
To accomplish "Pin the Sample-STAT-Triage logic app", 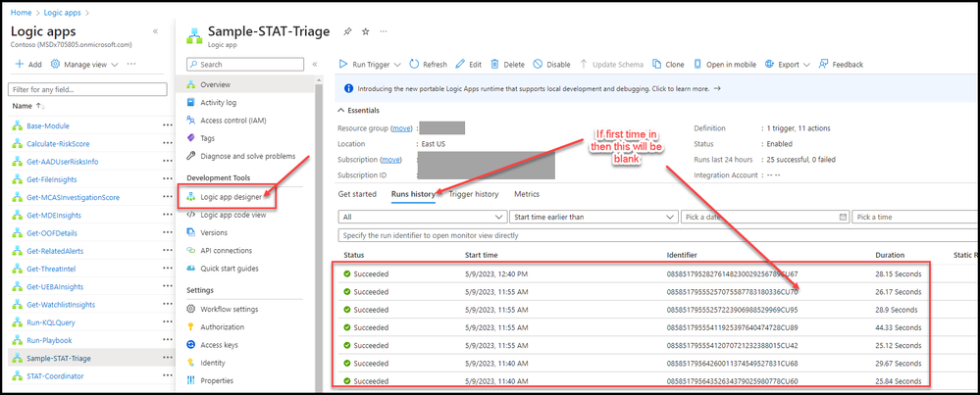I will point(348,31).
